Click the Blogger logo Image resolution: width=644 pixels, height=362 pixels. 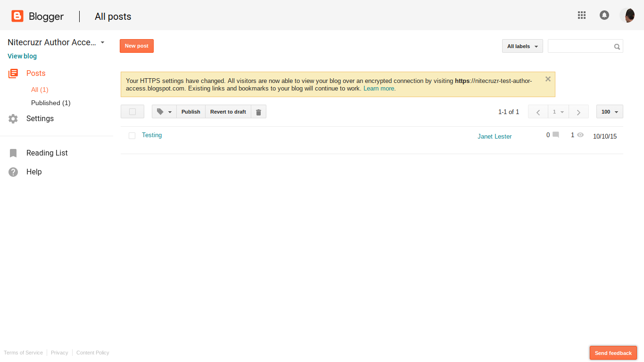[x=17, y=15]
